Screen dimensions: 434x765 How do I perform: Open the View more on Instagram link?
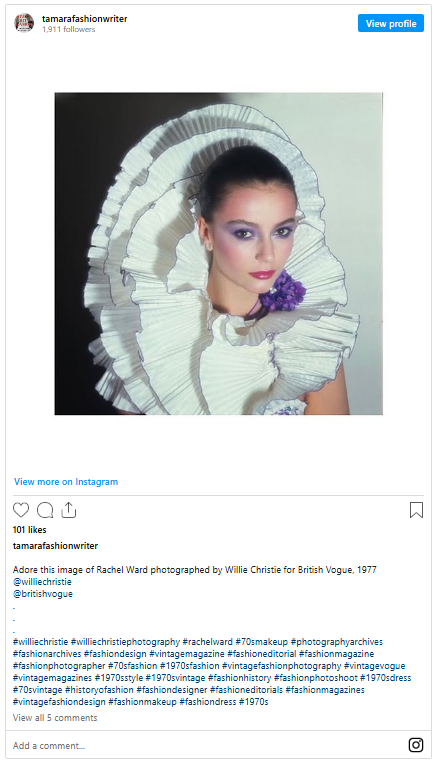(66, 482)
